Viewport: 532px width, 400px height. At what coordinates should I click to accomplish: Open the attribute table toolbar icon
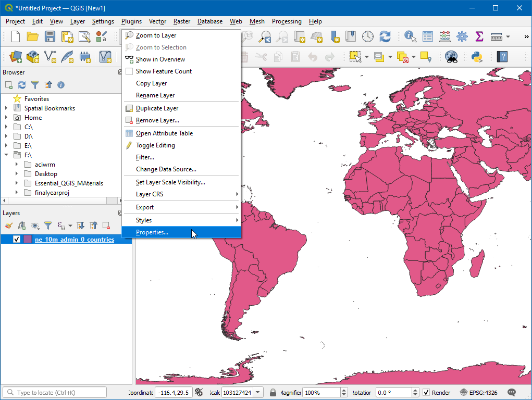pyautogui.click(x=428, y=36)
